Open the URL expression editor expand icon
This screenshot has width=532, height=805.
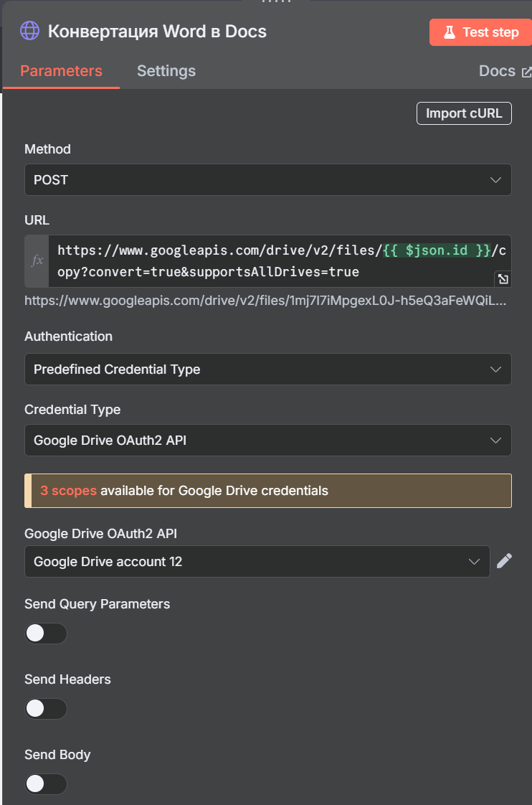503,279
